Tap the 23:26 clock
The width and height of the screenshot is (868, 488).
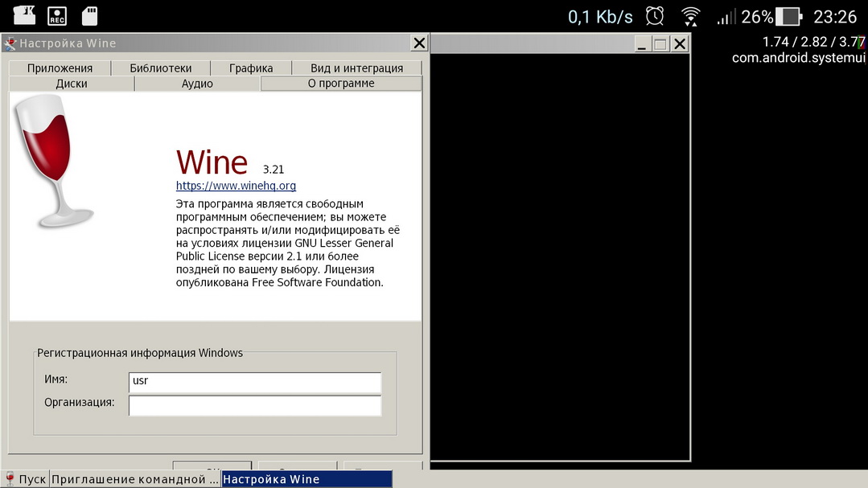tap(835, 17)
